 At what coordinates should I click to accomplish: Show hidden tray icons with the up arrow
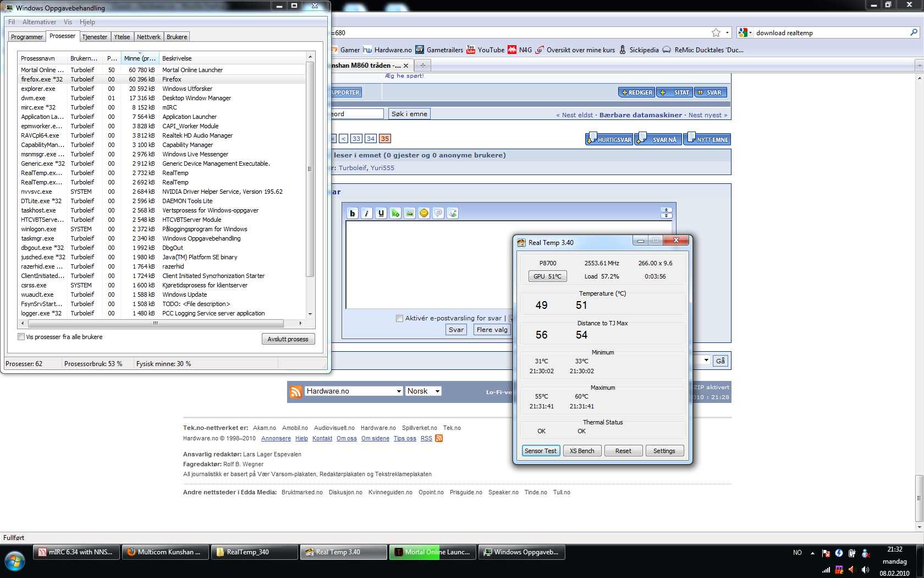tap(812, 553)
